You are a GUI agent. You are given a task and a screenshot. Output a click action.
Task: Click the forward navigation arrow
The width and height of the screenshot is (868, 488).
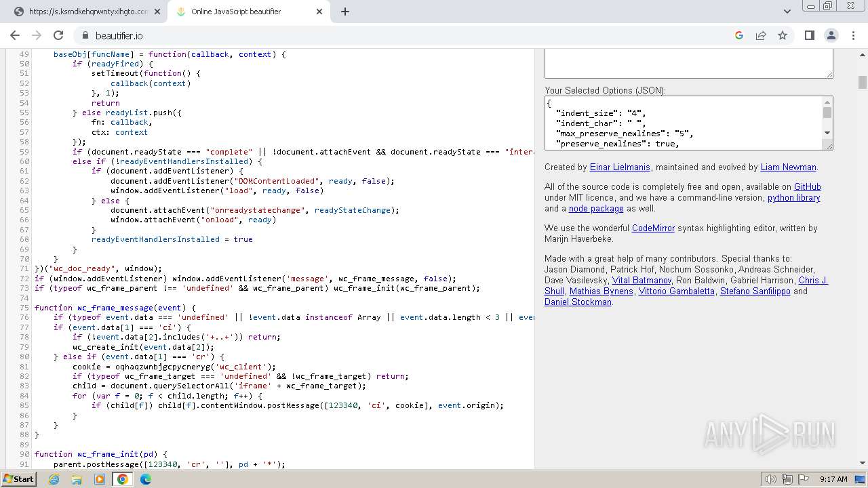click(37, 35)
